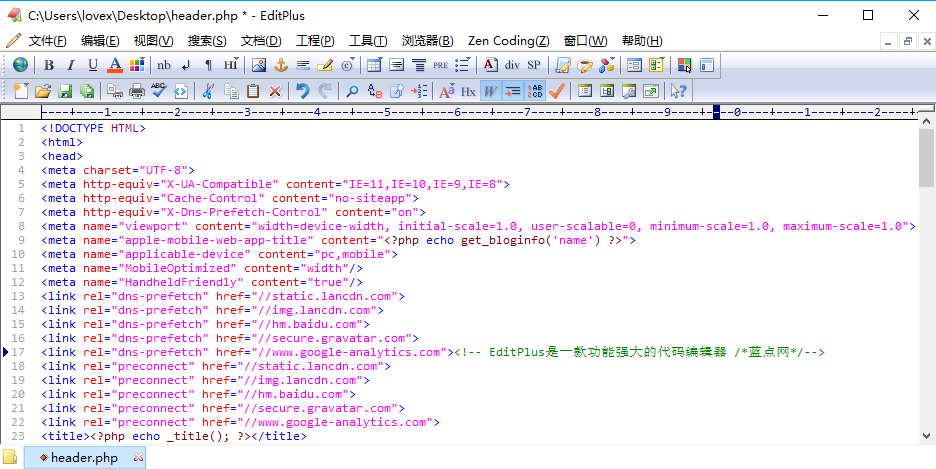Screen dimensions: 936x469
Task: Click the vertical scrollbar thumb
Action: point(926,158)
